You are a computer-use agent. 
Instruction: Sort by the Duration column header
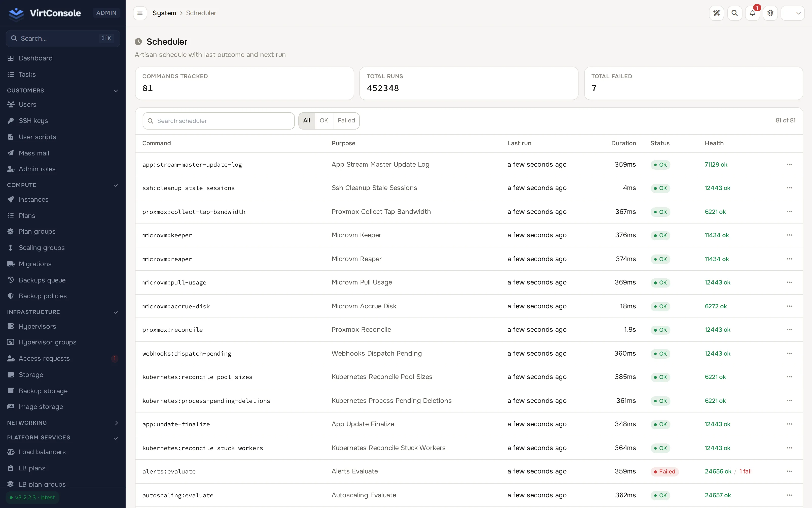pyautogui.click(x=623, y=143)
